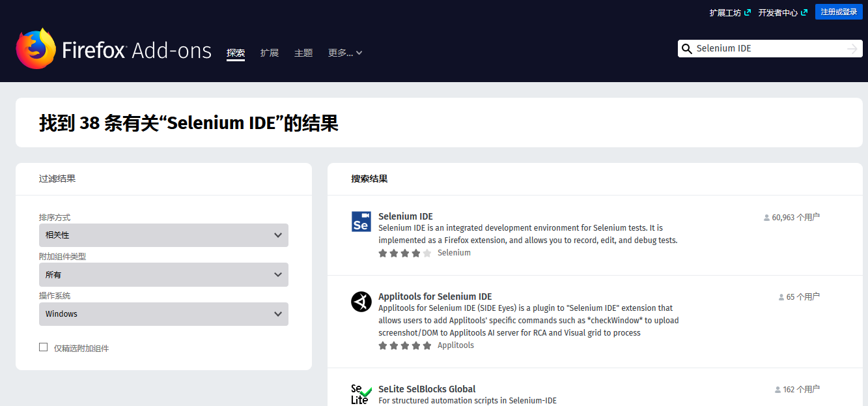This screenshot has height=406, width=868.
Task: Click the 仅精选附加组件 label text
Action: click(81, 349)
